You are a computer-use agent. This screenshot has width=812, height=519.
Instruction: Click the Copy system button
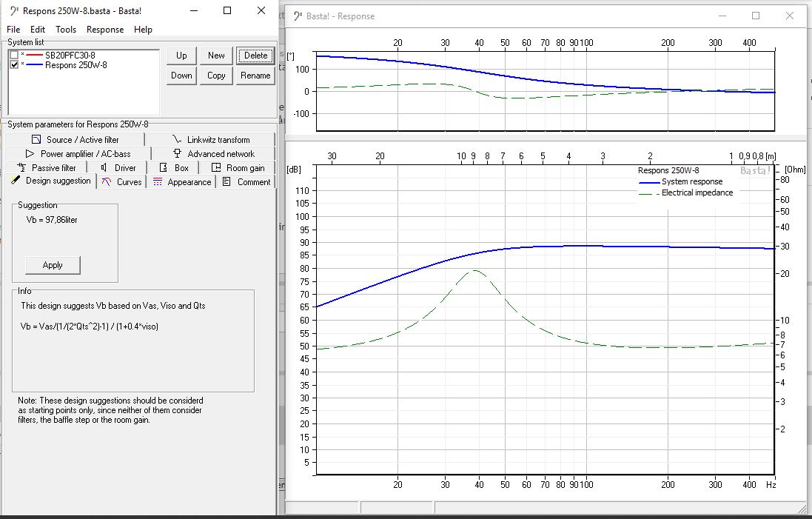(x=216, y=76)
